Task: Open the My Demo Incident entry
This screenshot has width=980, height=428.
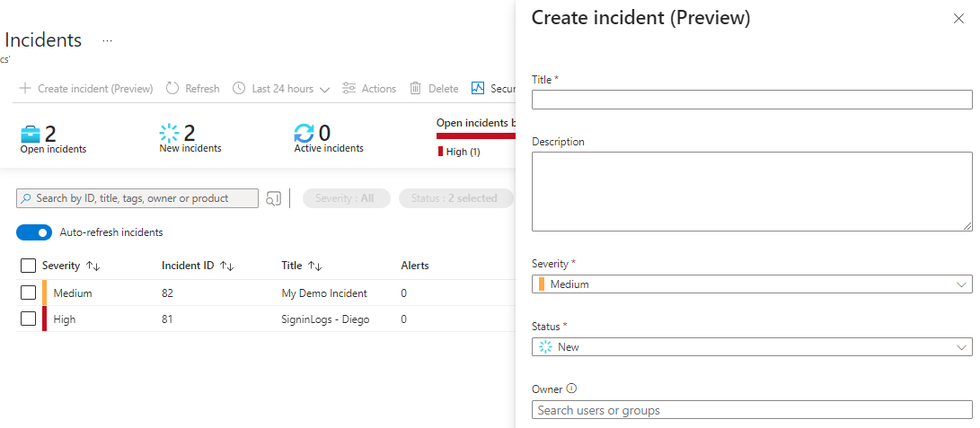Action: pos(324,293)
